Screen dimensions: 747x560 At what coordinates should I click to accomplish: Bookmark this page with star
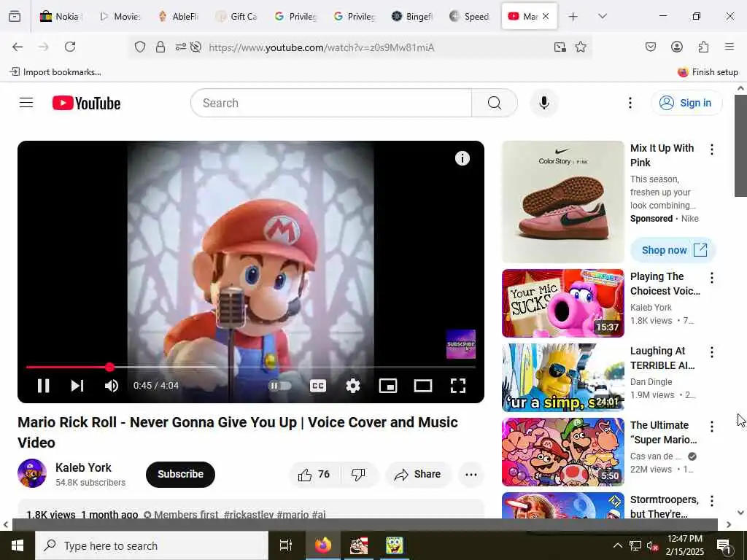(580, 47)
